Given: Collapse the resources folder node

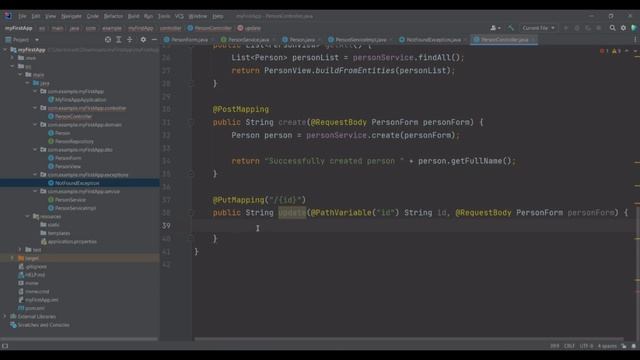Looking at the screenshot, I should tap(28, 216).
